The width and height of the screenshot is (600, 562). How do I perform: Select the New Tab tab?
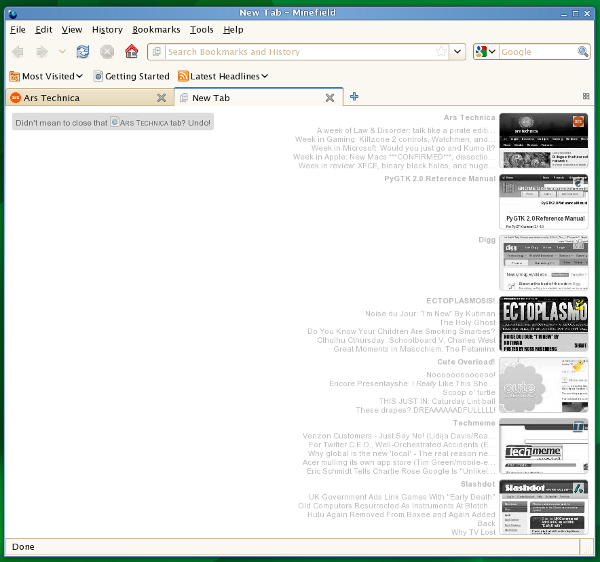point(259,98)
